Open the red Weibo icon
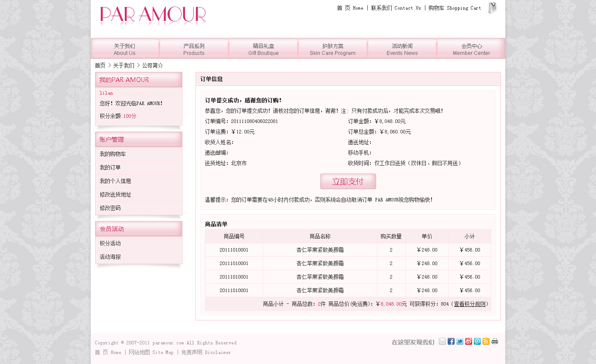 pyautogui.click(x=469, y=341)
